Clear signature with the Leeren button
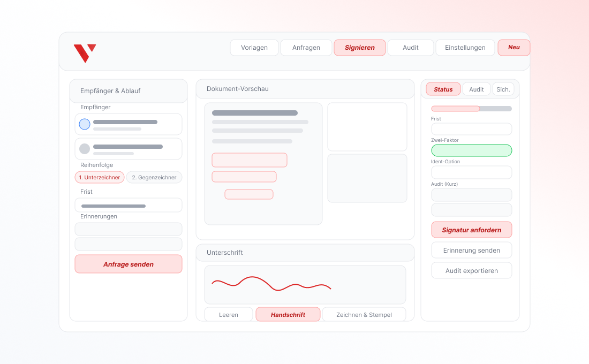 229,315
